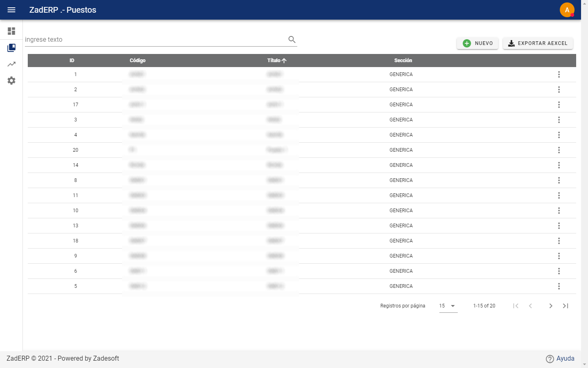Image resolution: width=588 pixels, height=368 pixels.
Task: Select GENERICA cell in row ID 5
Action: [x=401, y=286]
